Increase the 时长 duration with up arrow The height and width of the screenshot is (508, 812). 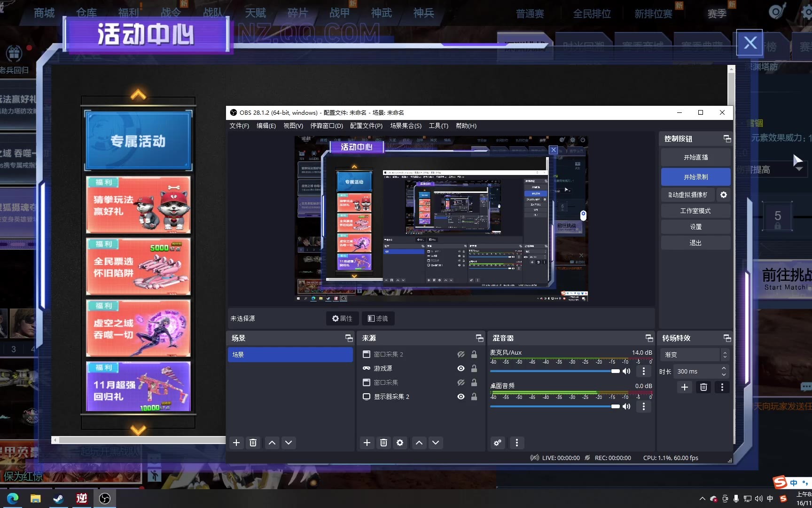pyautogui.click(x=724, y=368)
